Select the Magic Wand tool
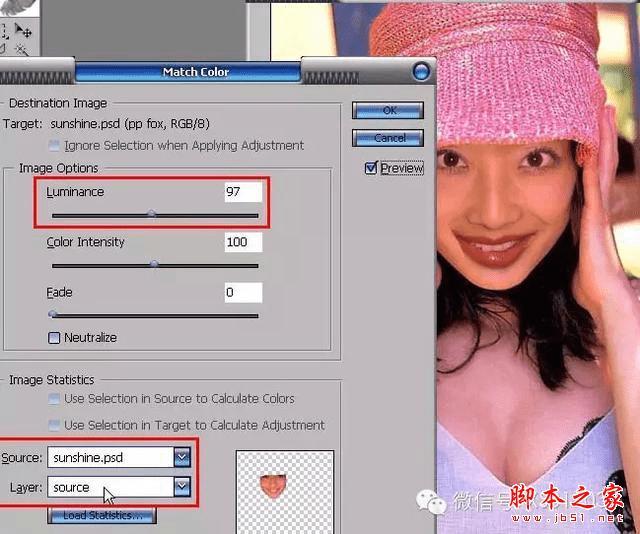Viewport: 640px width, 534px height. (x=21, y=50)
